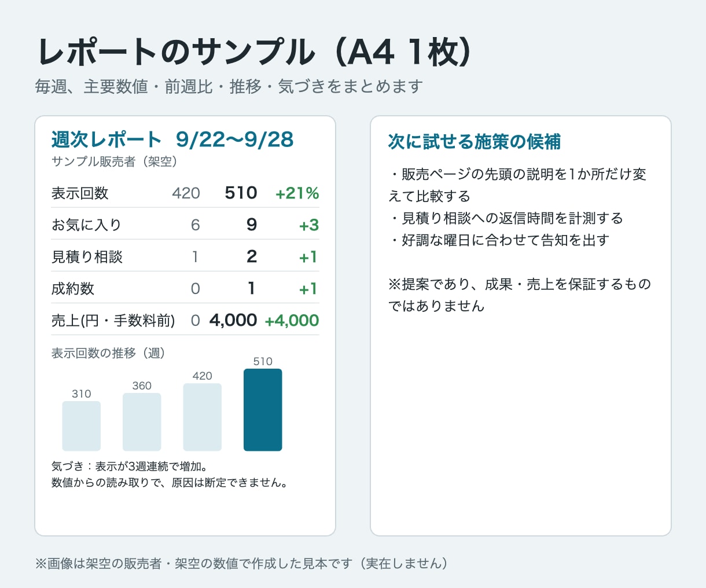Viewport: 706px width, 588px height.
Task: Click the bold 4,000 sales value
Action: pos(233,320)
